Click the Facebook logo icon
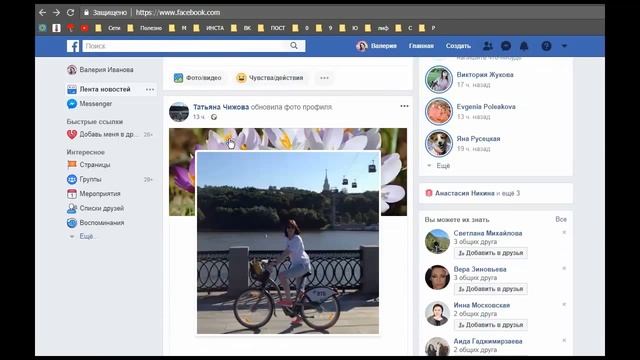640x360 pixels. tap(73, 46)
